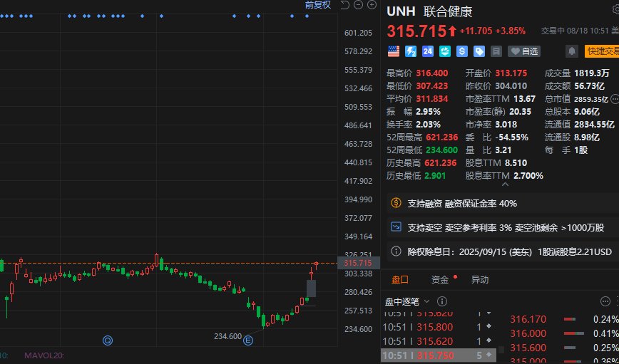Click the blue dollar sign icon
The image size is (619, 364).
coord(462,51)
